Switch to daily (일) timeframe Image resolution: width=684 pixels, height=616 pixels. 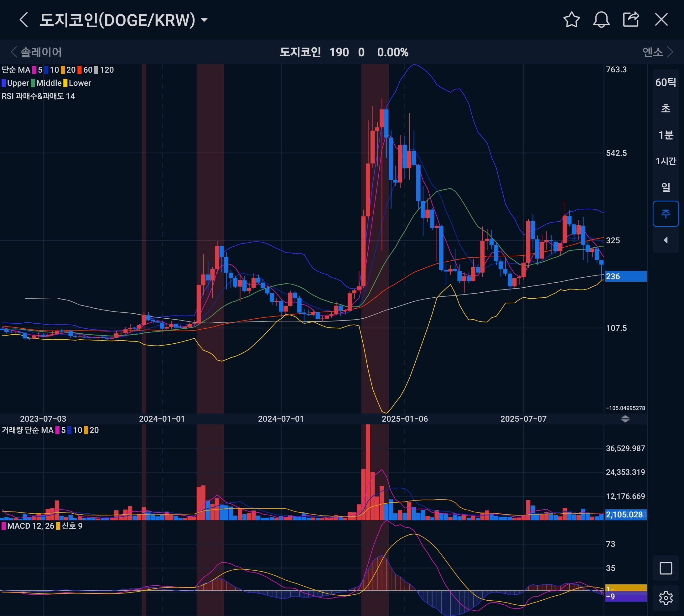(x=666, y=187)
